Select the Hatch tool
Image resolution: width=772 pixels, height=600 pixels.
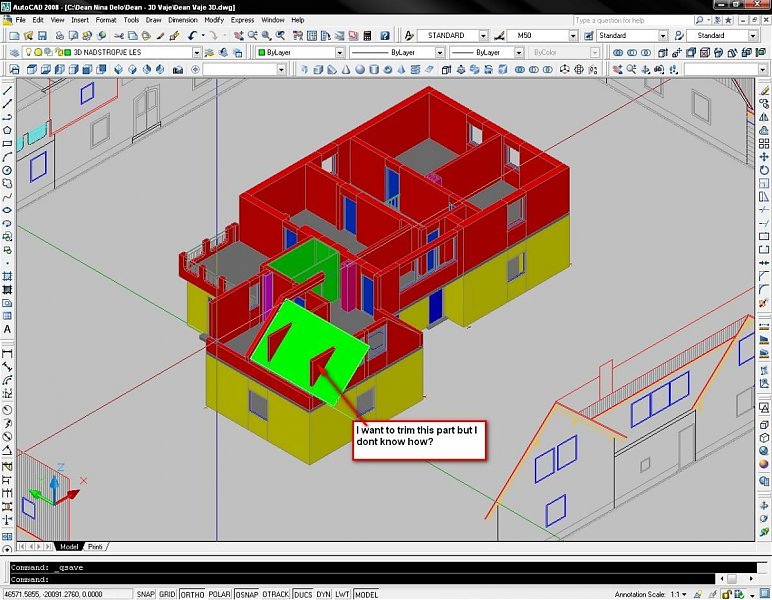click(7, 275)
